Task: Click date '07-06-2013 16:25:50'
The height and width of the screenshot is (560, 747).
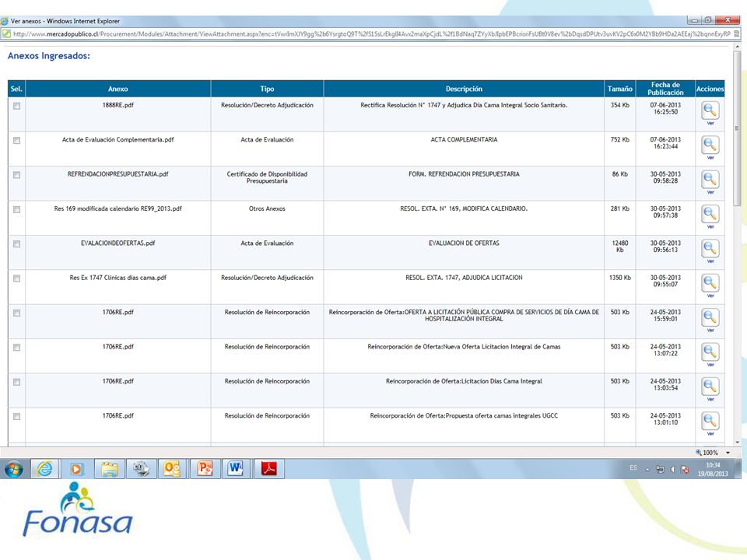Action: pyautogui.click(x=665, y=108)
